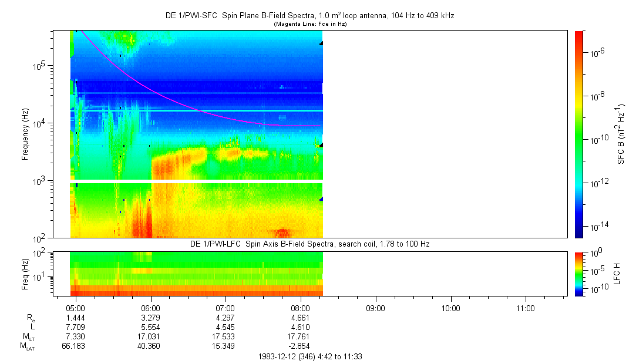Click the 09:00 time tick label

375,308
